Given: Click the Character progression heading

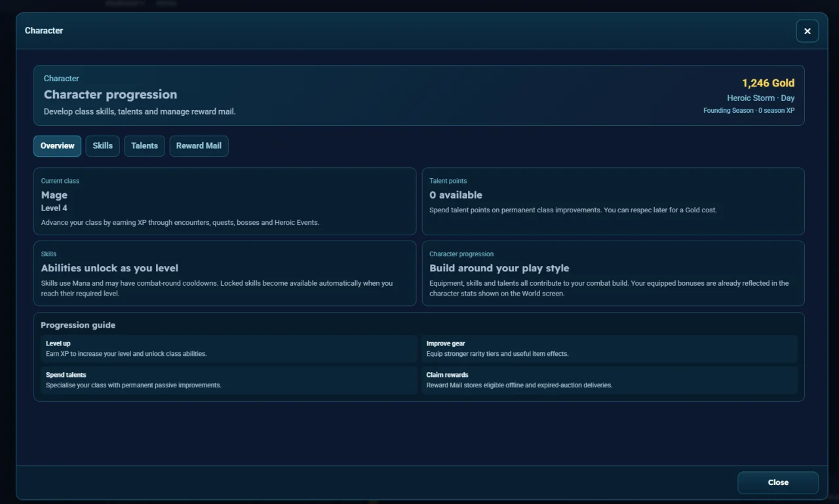Looking at the screenshot, I should pyautogui.click(x=110, y=94).
